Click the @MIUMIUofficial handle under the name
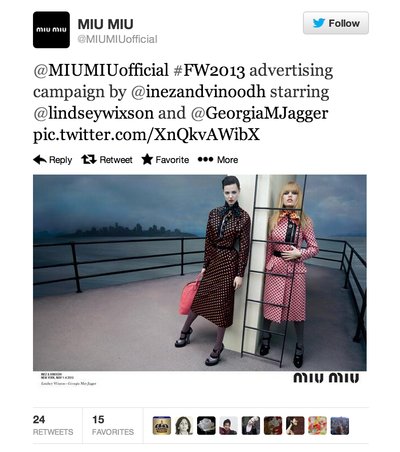This screenshot has height=452, width=400. (117, 39)
